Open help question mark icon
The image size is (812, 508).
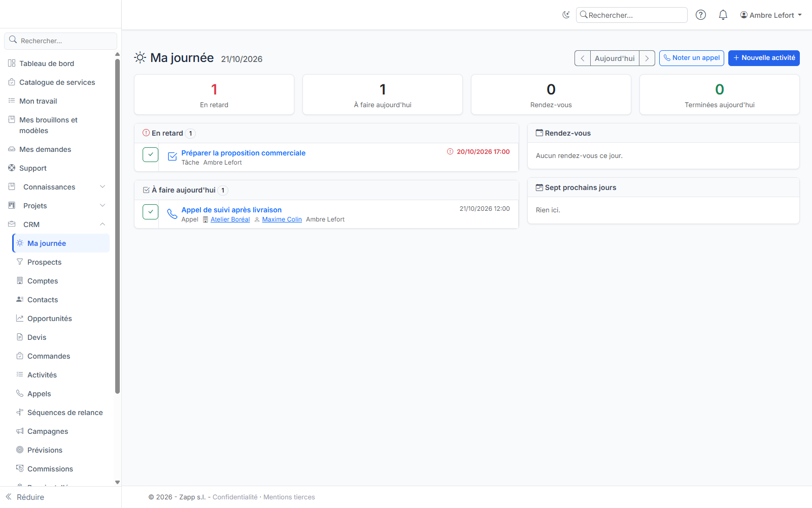point(701,15)
